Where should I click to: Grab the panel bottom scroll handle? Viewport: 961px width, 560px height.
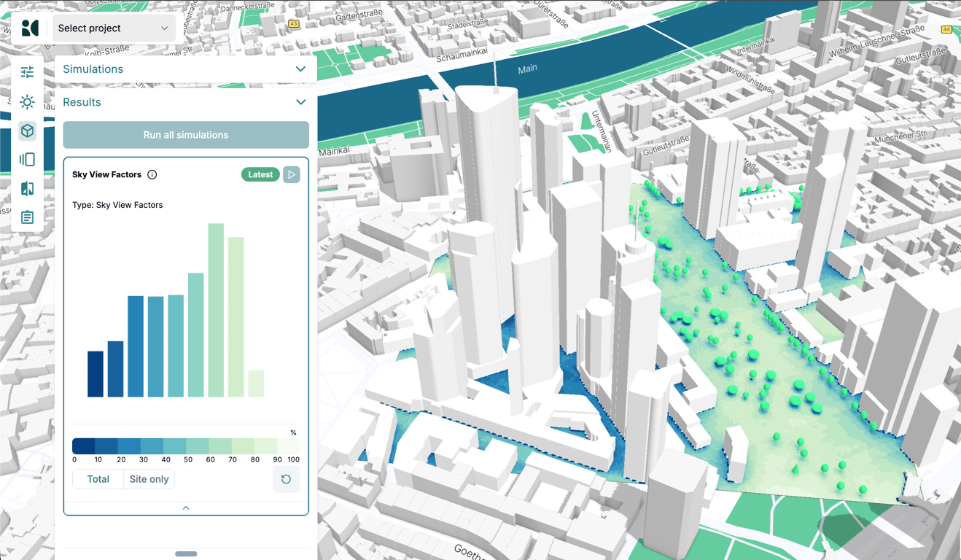click(186, 554)
